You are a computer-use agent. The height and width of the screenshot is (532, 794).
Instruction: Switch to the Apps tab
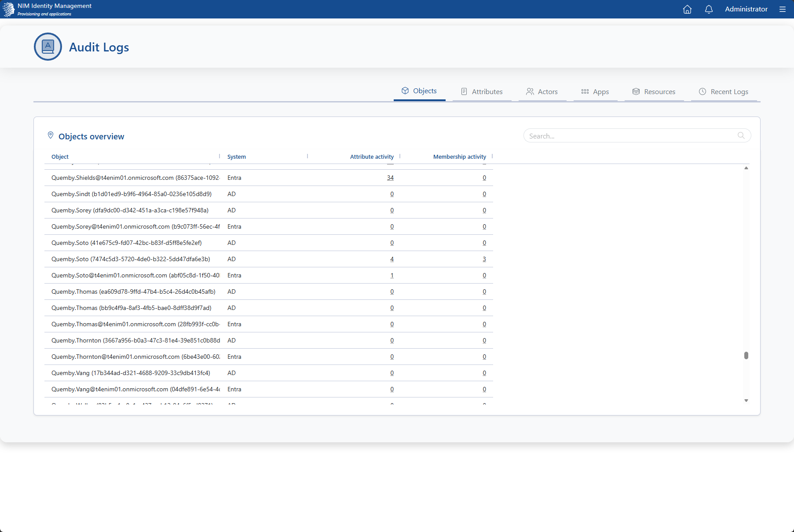click(x=595, y=91)
